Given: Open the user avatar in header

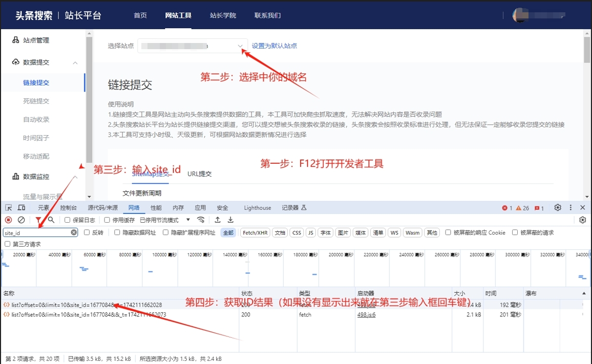Looking at the screenshot, I should [x=520, y=15].
